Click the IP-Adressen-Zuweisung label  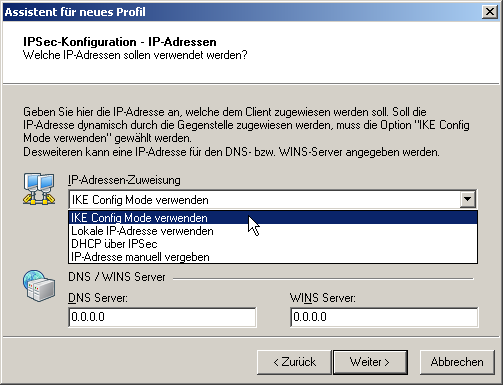124,180
